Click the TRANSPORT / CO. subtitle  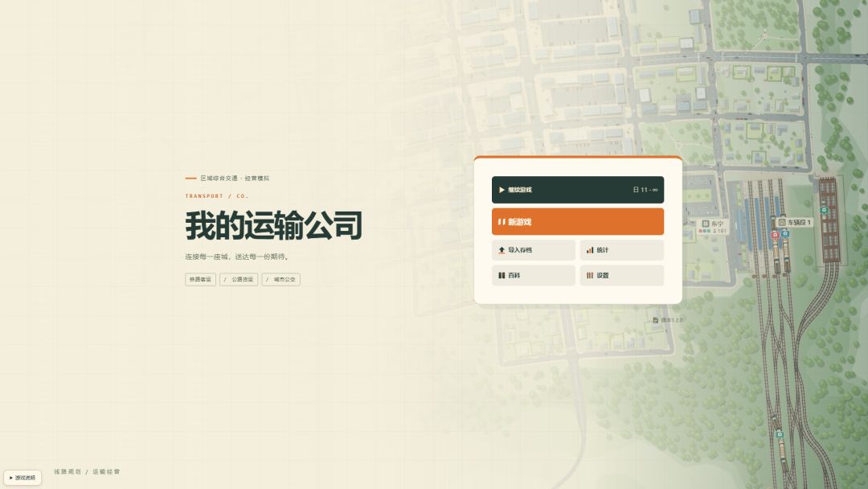[217, 196]
